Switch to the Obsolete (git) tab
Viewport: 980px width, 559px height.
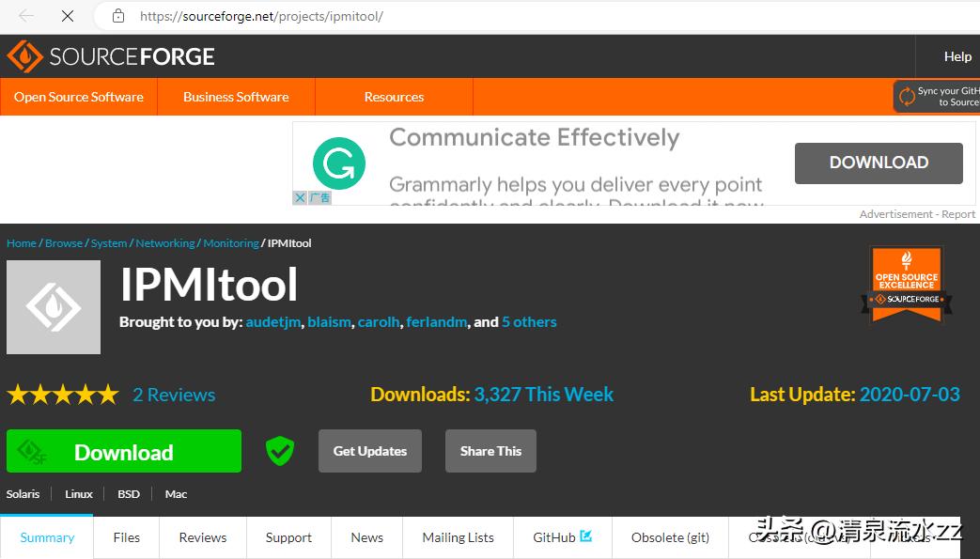670,537
